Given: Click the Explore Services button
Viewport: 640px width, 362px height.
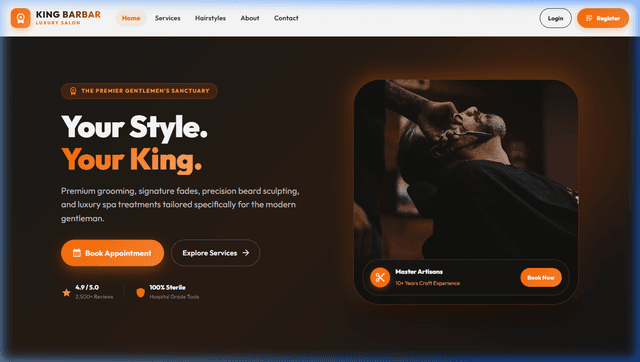Looking at the screenshot, I should pyautogui.click(x=216, y=253).
